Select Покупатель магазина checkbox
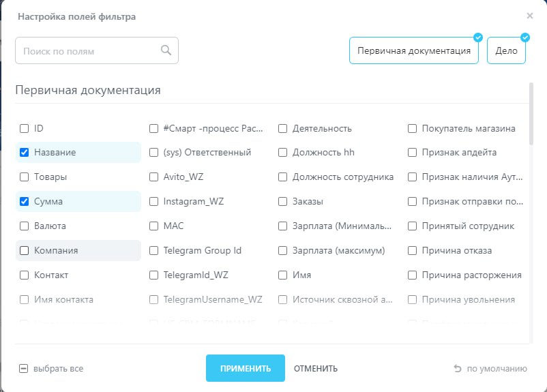Screen dimensions: 547x392 pyautogui.click(x=413, y=128)
